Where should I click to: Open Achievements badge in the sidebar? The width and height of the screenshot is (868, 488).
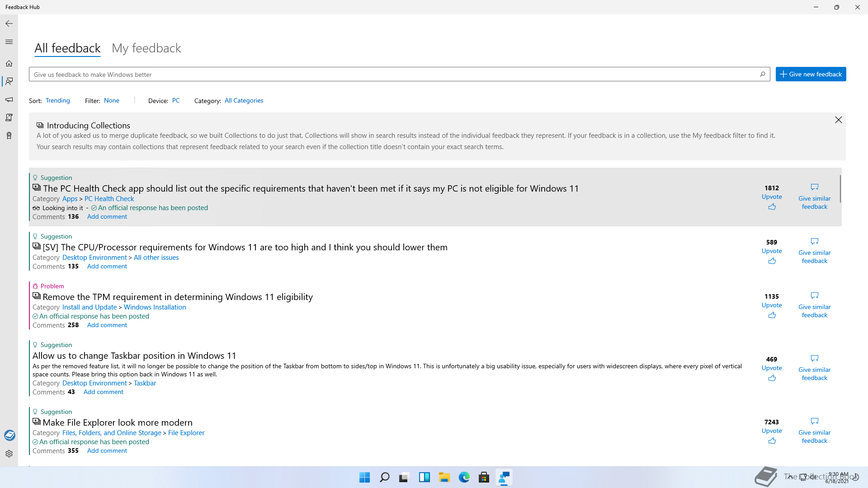pos(9,136)
